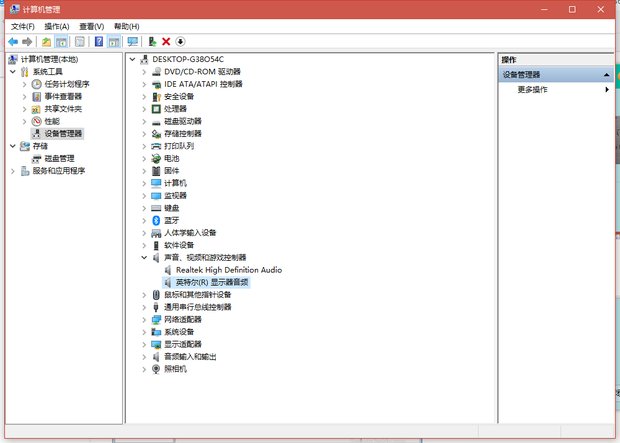Expand the 服务和应用程序 node in left tree
This screenshot has height=443, width=620.
coord(13,170)
